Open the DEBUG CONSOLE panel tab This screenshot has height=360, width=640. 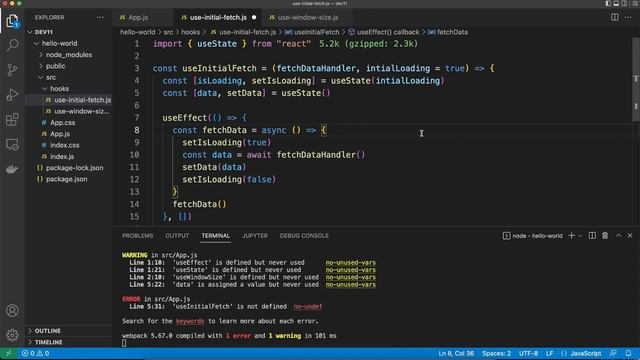304,236
